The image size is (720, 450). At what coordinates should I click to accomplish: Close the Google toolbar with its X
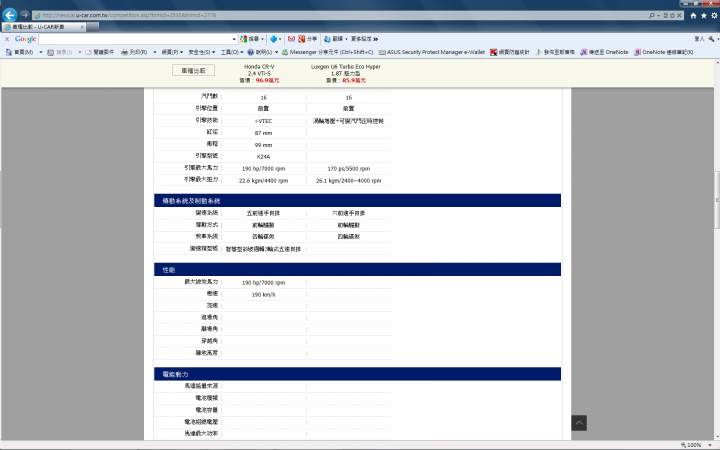tap(7, 39)
